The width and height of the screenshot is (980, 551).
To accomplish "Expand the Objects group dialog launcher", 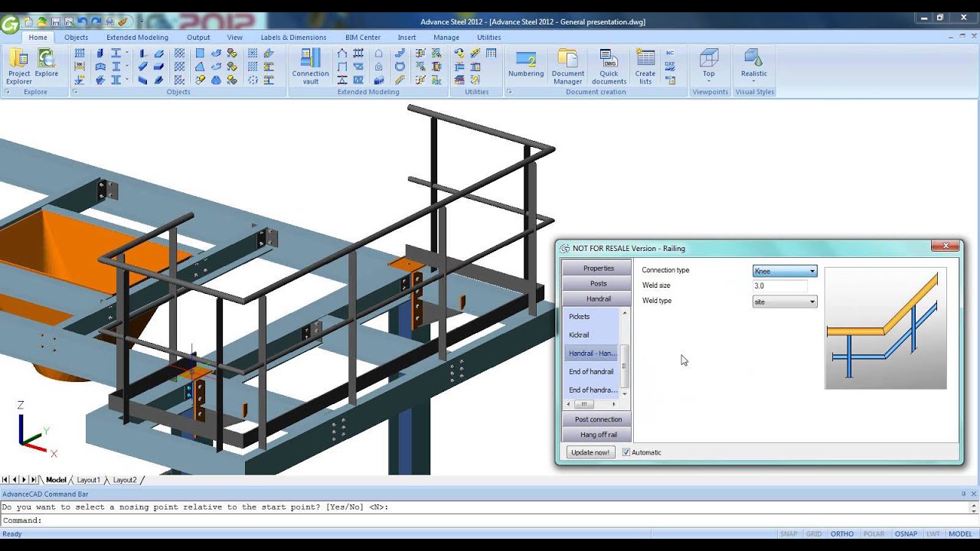I will [75, 92].
